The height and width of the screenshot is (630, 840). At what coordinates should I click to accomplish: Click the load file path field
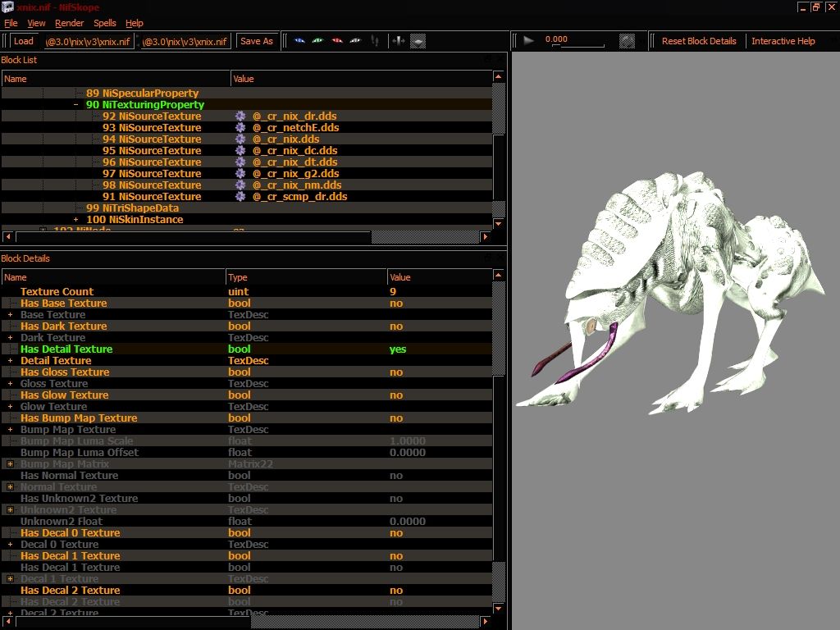tap(89, 41)
